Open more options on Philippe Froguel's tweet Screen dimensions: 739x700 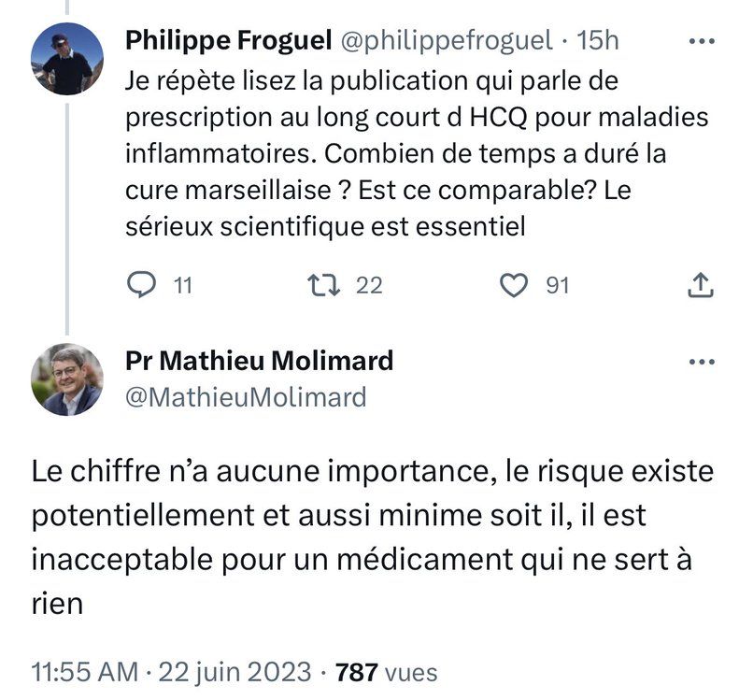(x=701, y=42)
